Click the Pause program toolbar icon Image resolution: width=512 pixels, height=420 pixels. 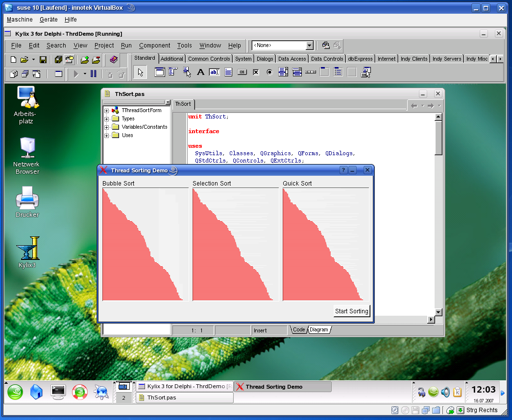pyautogui.click(x=94, y=74)
